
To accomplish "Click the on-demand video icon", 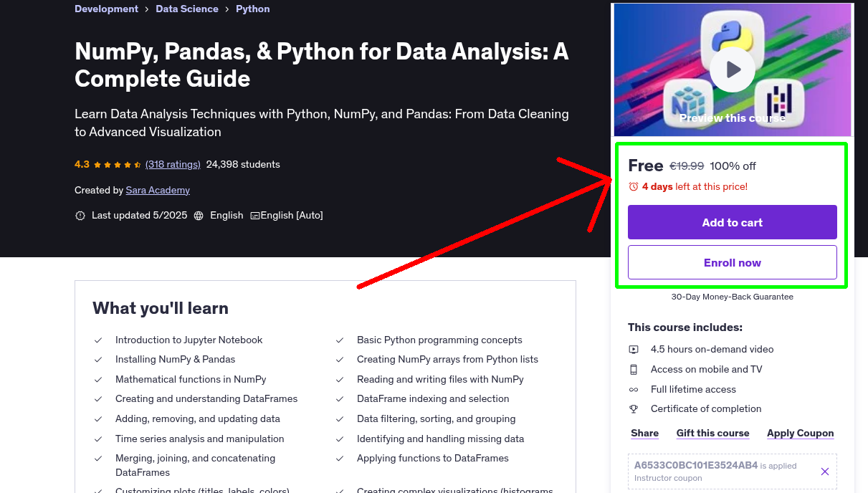I will coord(634,350).
